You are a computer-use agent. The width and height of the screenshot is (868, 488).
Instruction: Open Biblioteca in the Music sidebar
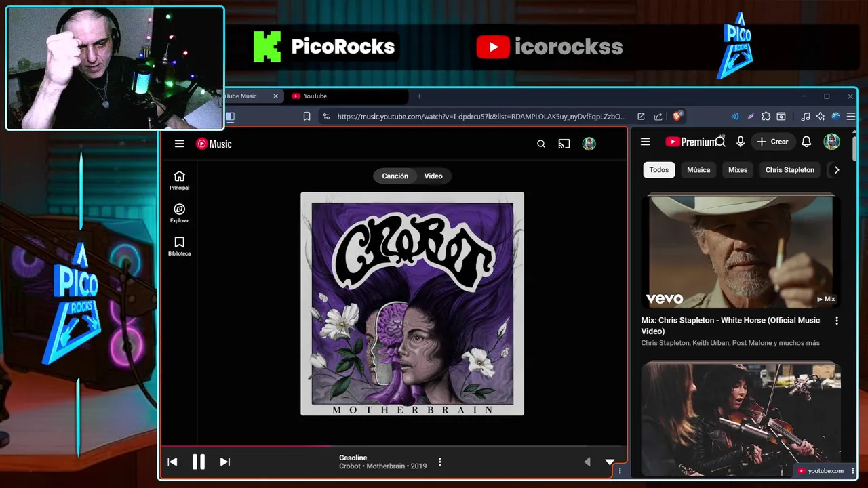179,246
